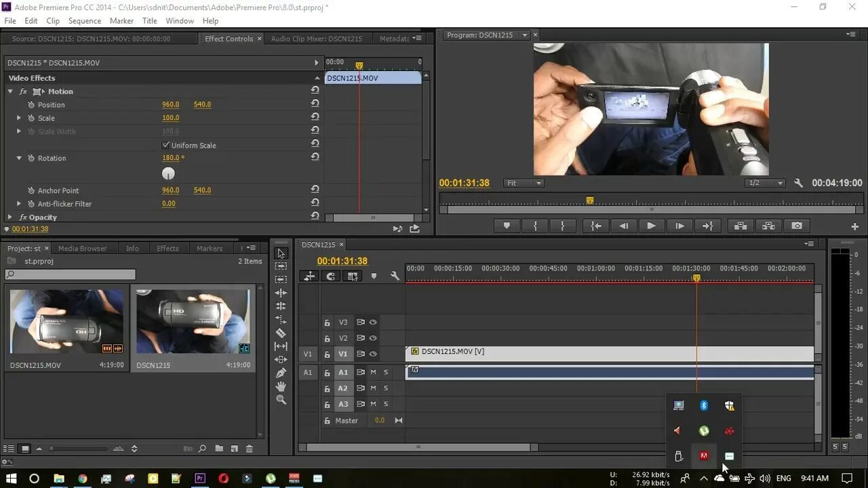Click the Add Marker button in the program monitor
This screenshot has height=488, width=868.
point(507,226)
